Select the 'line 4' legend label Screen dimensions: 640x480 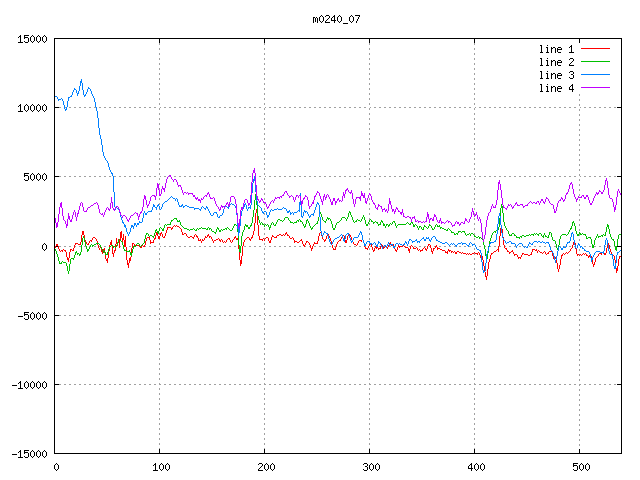pos(556,88)
